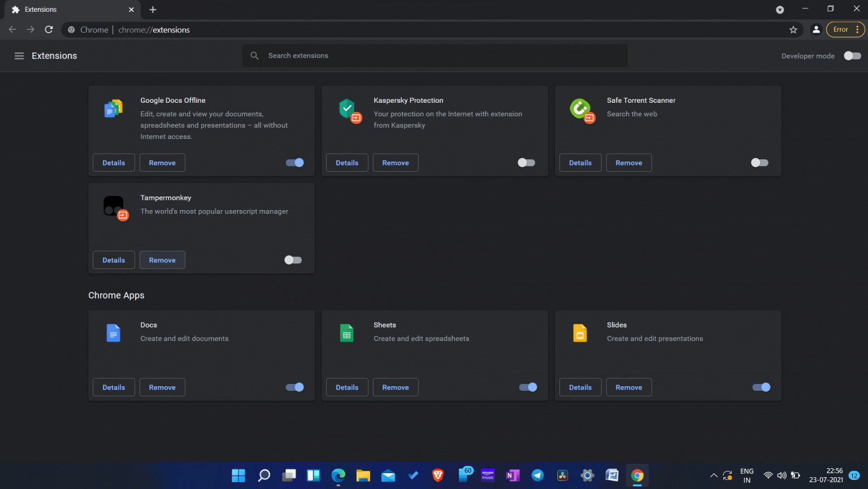Click the green Sheets app icon
Screen dimensions: 868x489
coord(346,333)
